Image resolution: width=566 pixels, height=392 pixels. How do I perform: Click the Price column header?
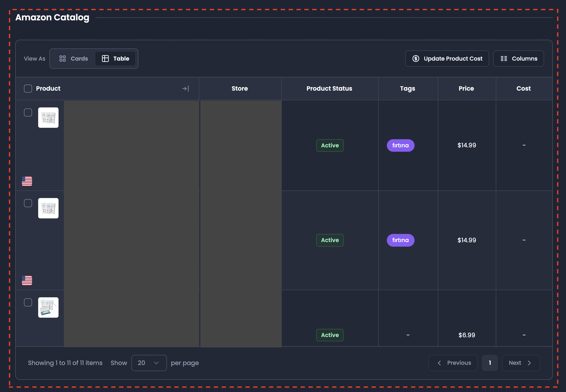coord(466,89)
